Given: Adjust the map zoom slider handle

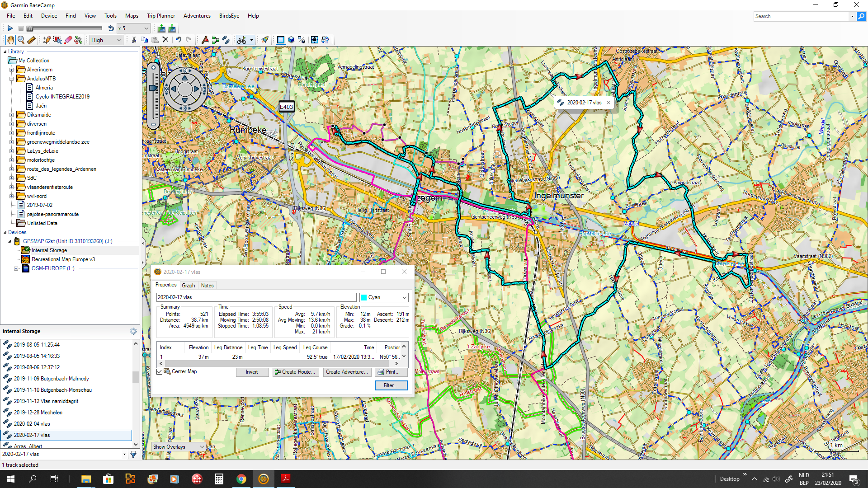Looking at the screenshot, I should click(x=153, y=88).
